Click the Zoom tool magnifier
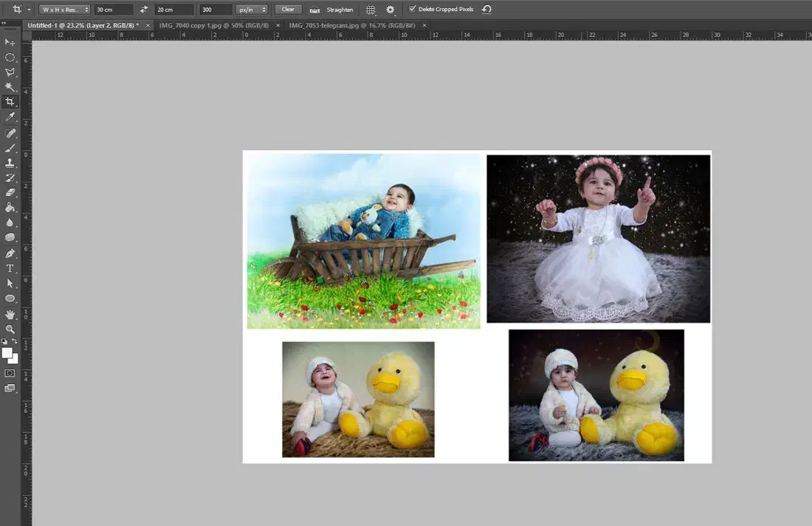The width and height of the screenshot is (812, 526). (10, 329)
